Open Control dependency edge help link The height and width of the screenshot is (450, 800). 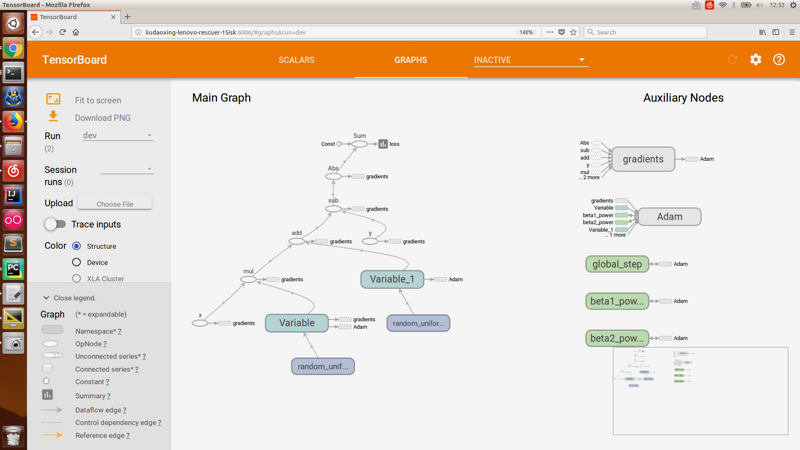[160, 423]
